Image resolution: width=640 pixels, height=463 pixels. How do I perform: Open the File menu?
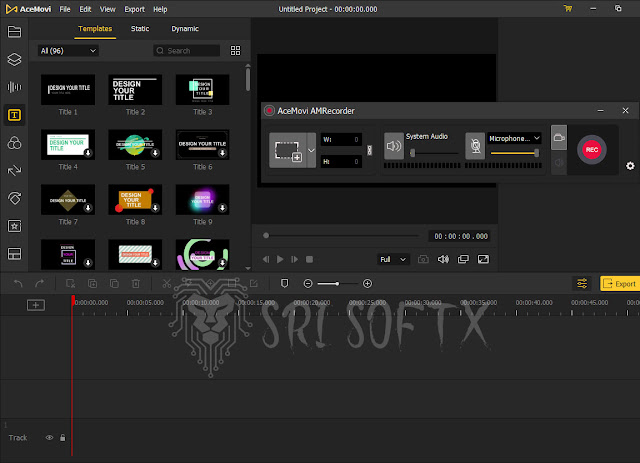coord(65,9)
